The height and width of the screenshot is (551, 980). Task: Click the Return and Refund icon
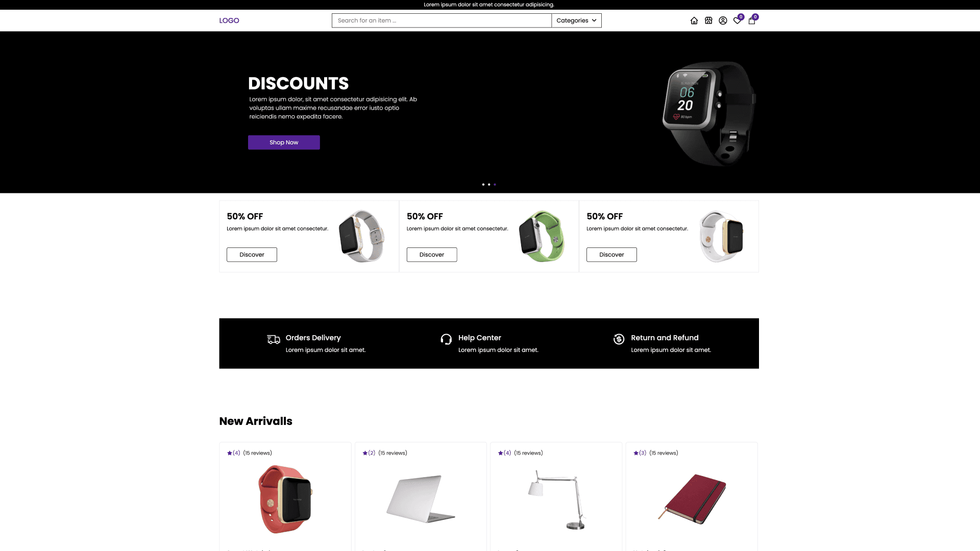point(619,339)
